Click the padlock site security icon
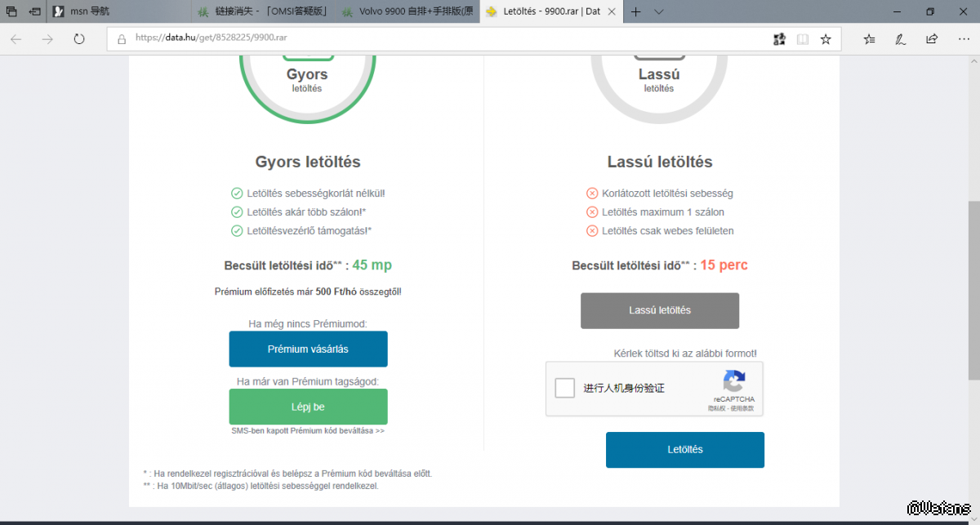The image size is (980, 525). pyautogui.click(x=121, y=38)
